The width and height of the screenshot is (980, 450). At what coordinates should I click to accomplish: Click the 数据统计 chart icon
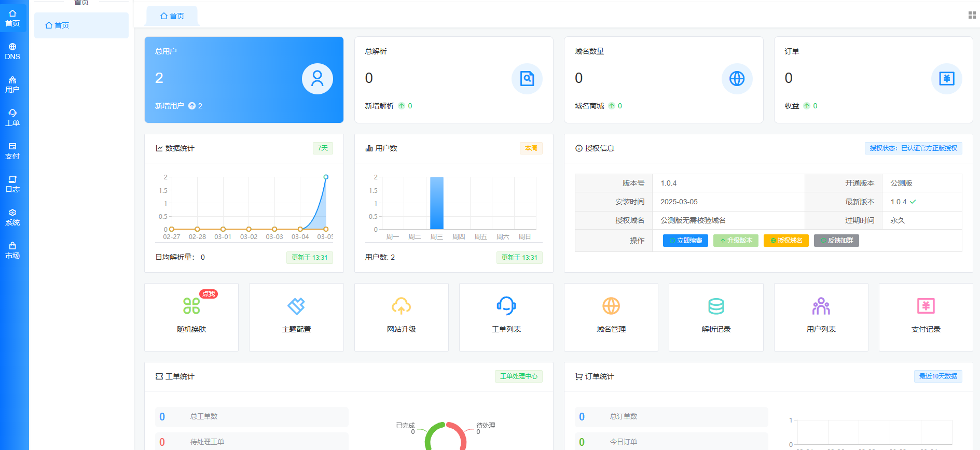pyautogui.click(x=159, y=148)
